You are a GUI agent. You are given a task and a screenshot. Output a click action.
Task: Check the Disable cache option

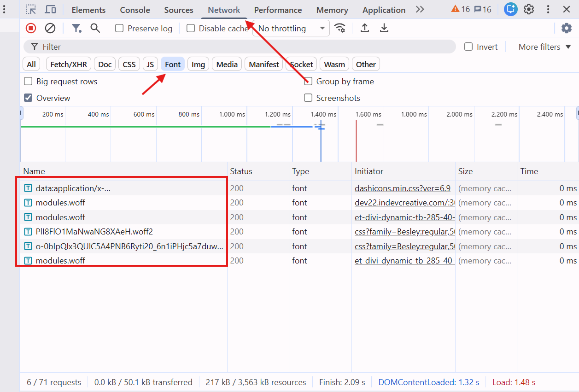tap(191, 29)
